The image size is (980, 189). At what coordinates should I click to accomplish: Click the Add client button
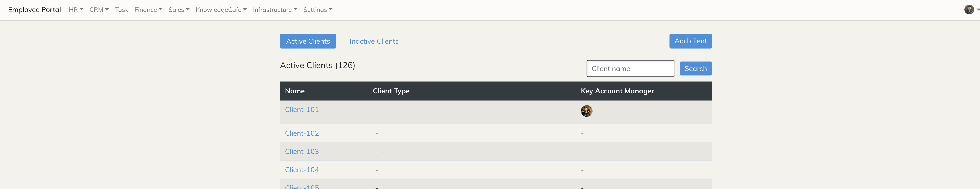pos(691,41)
